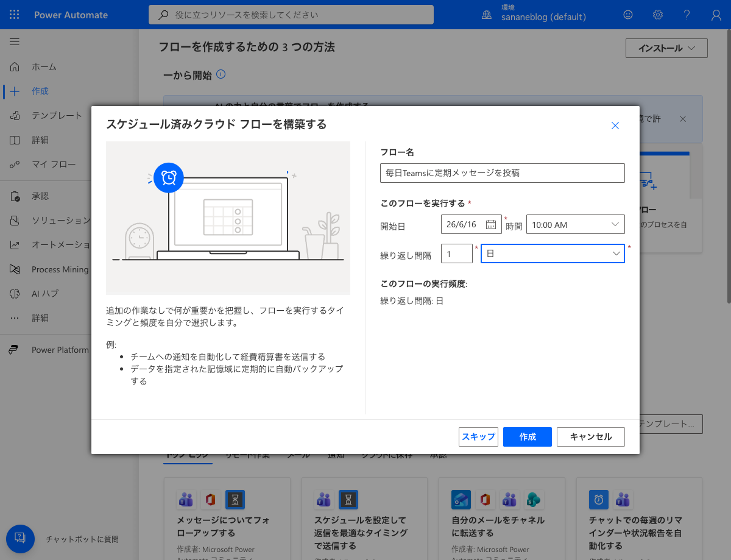Open the calendar picker for 開始日
Screen dimensions: 731x560
pos(491,224)
